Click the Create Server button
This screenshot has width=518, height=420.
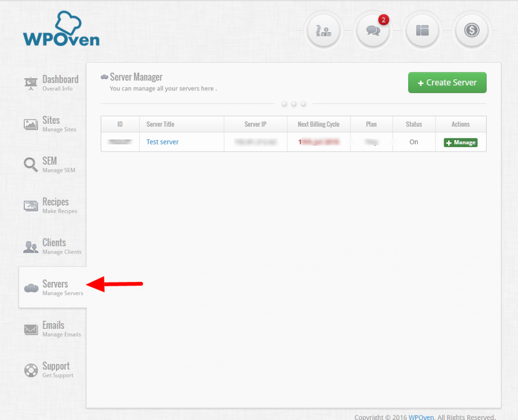(x=447, y=82)
